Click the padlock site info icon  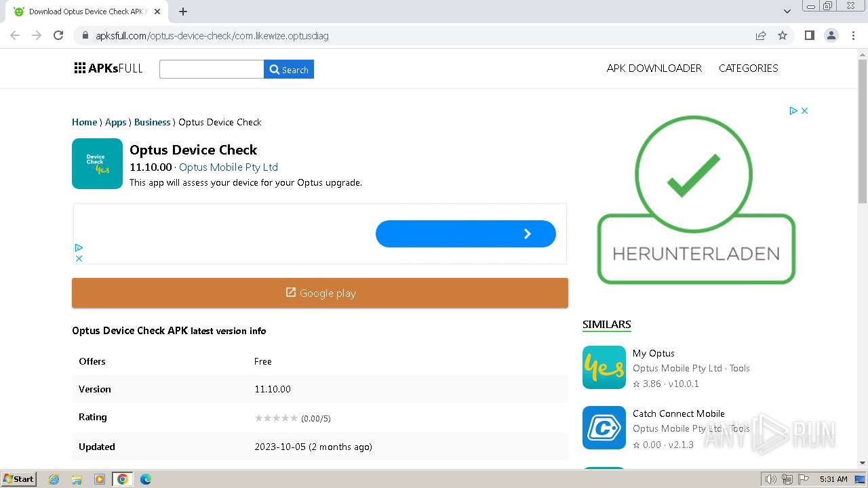[85, 36]
